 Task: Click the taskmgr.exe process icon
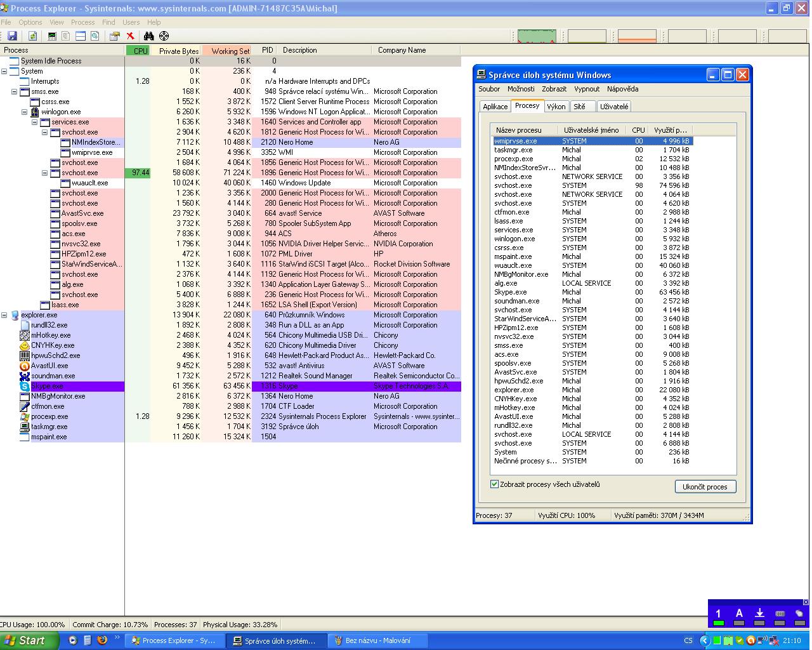25,427
